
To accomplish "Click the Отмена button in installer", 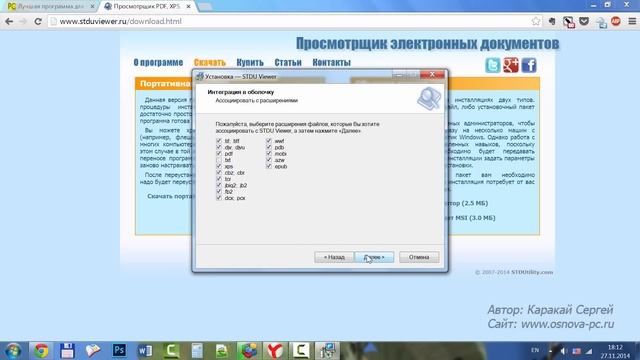I will tap(419, 257).
